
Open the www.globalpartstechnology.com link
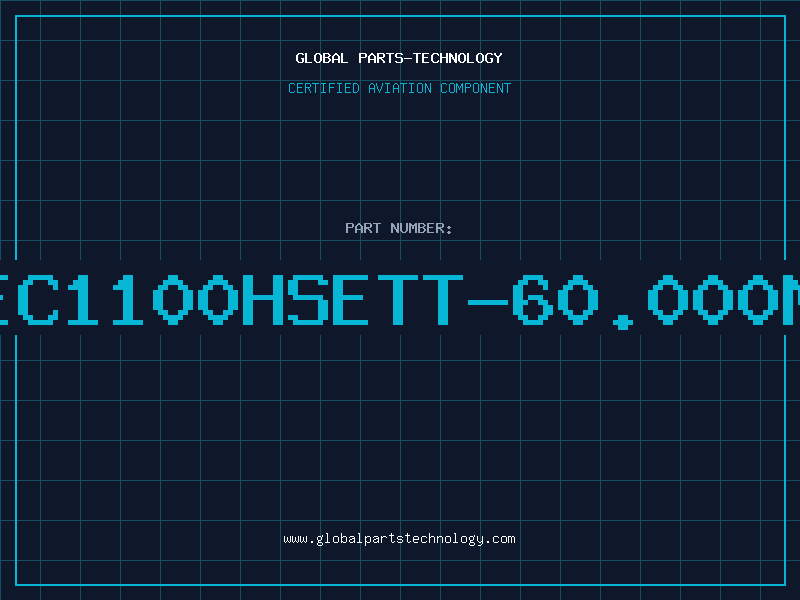[x=399, y=539]
